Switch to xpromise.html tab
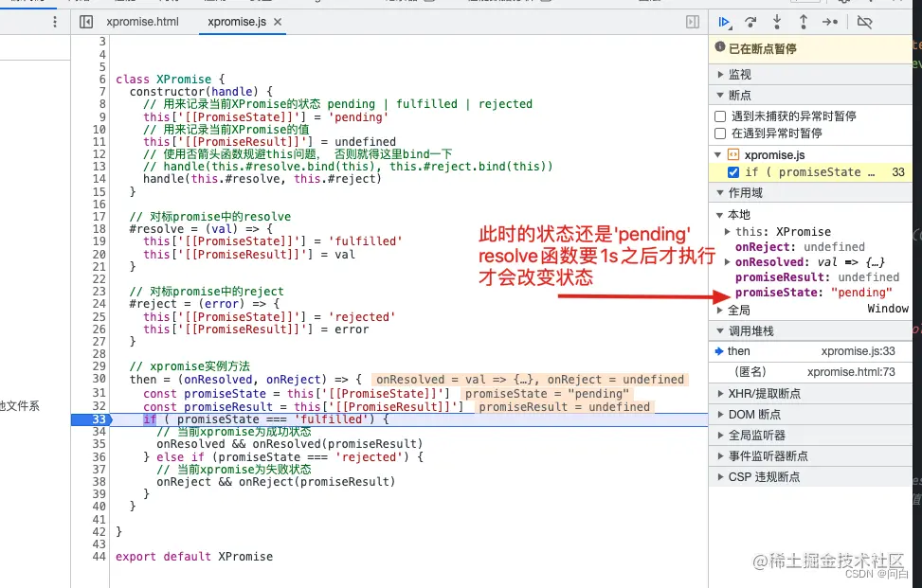Image resolution: width=922 pixels, height=588 pixels. (142, 22)
